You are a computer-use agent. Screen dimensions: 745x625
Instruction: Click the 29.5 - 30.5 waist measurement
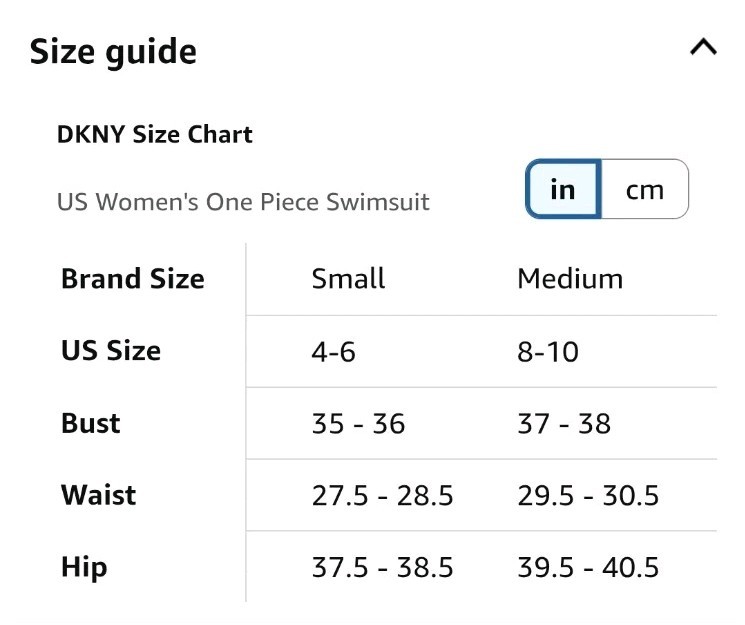click(588, 496)
